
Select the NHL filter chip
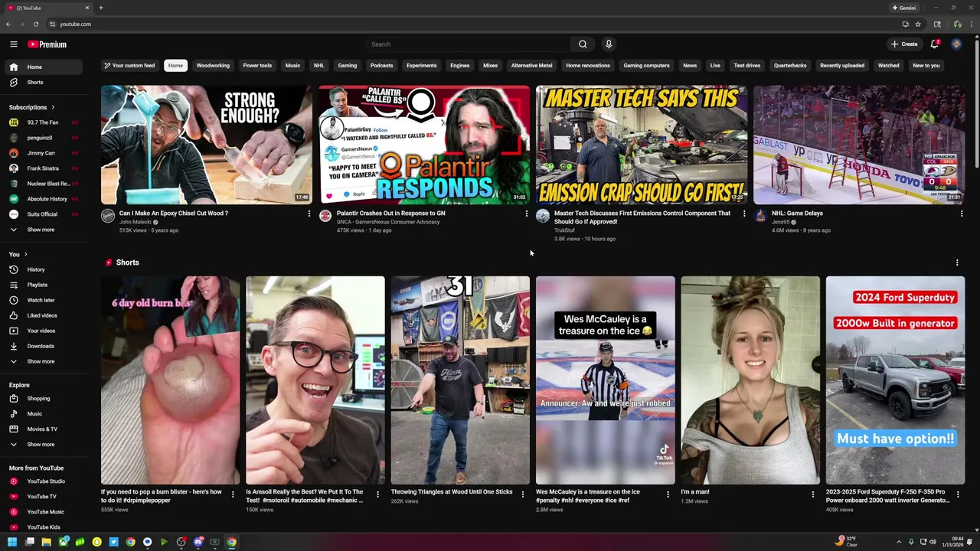pos(318,66)
